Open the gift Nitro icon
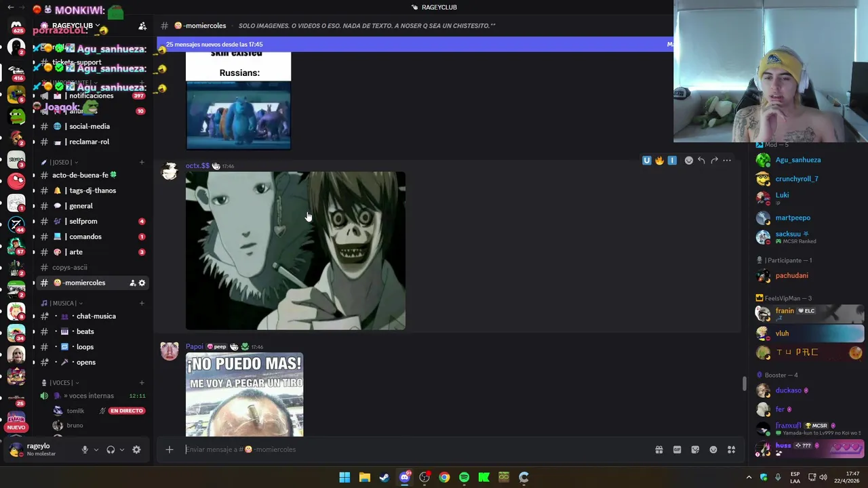Viewport: 868px width, 488px height. 658,449
